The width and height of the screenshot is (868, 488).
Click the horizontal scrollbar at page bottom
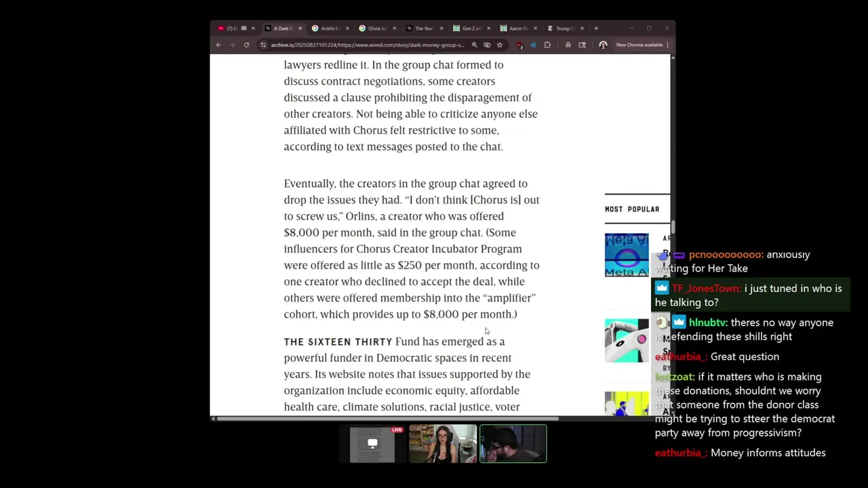pyautogui.click(x=387, y=419)
